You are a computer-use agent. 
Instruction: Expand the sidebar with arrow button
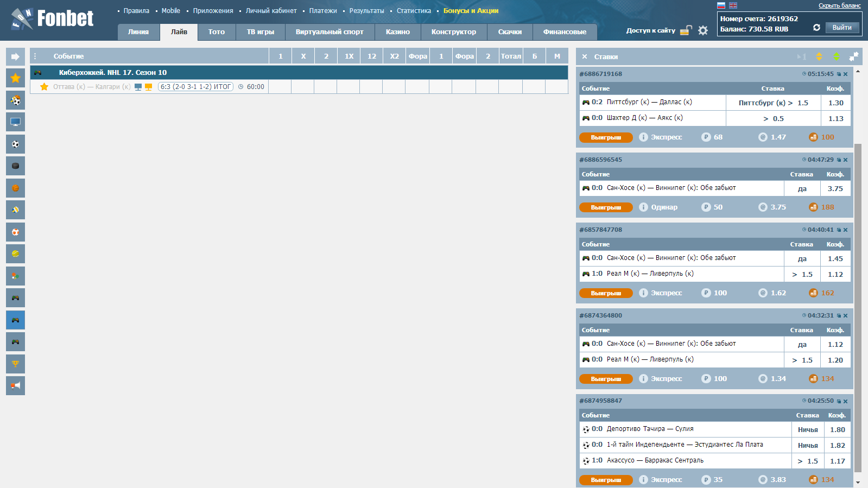15,56
